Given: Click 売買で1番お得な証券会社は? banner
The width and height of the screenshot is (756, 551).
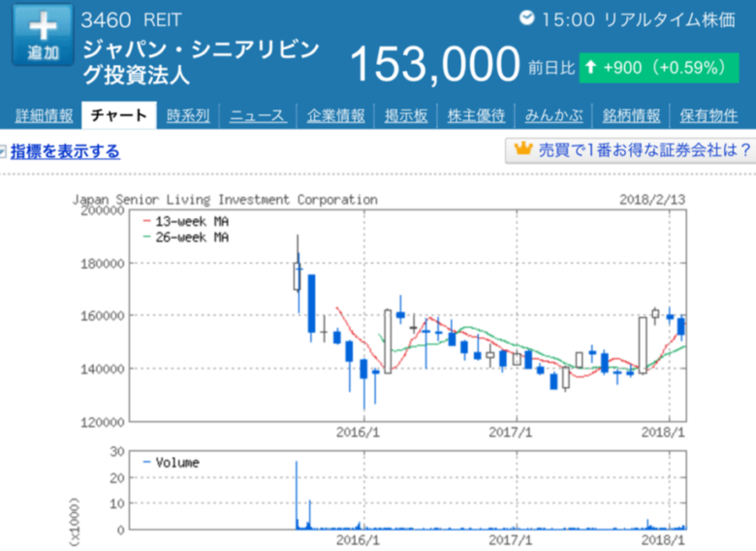Looking at the screenshot, I should point(631,150).
